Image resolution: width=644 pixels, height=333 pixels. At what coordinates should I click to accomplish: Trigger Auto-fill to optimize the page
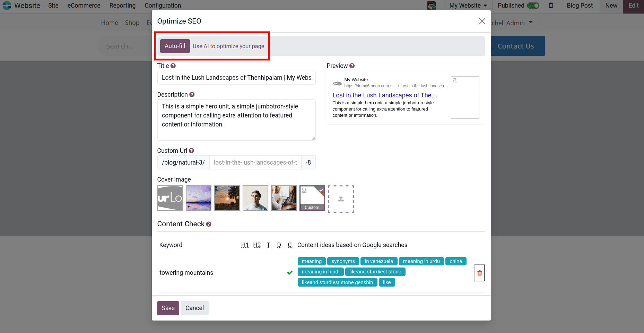point(175,46)
